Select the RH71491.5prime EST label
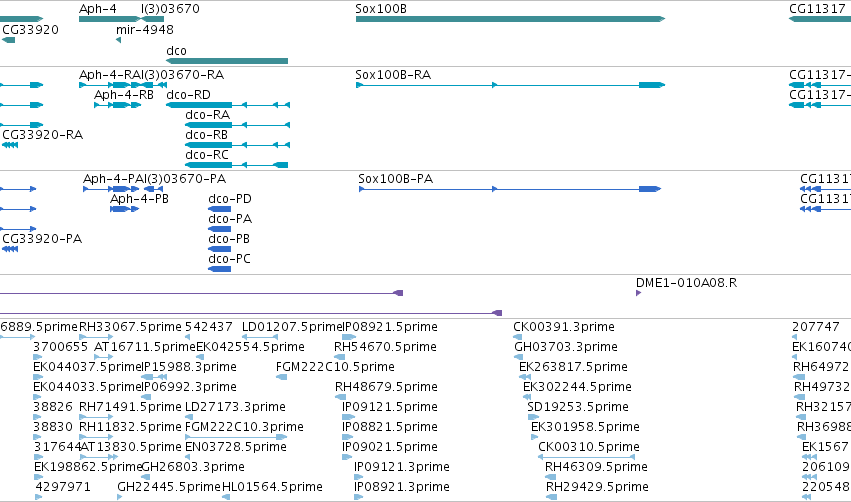This screenshot has width=851, height=502. (x=130, y=407)
